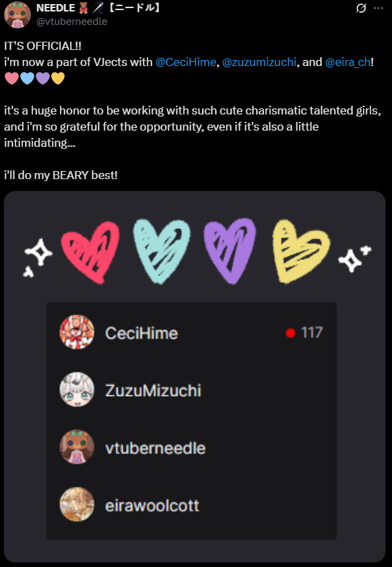Select the ZuzuMizuchi channel name
Image resolution: width=392 pixels, height=567 pixels.
pyautogui.click(x=154, y=391)
